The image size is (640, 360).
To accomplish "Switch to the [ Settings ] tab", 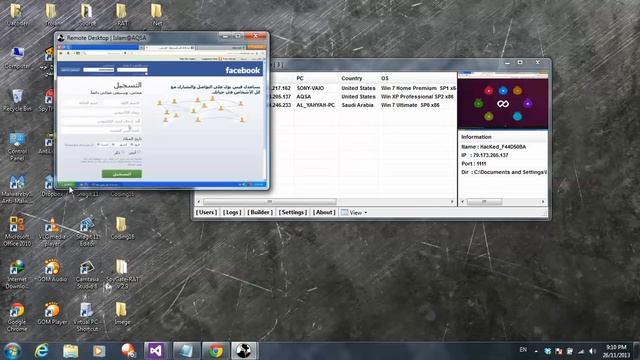I will 293,213.
